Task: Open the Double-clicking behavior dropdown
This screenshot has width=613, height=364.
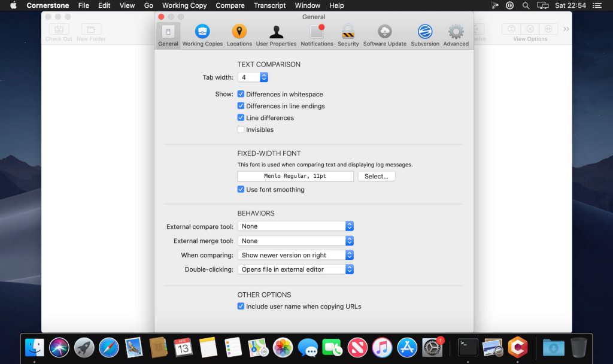Action: pos(296,269)
